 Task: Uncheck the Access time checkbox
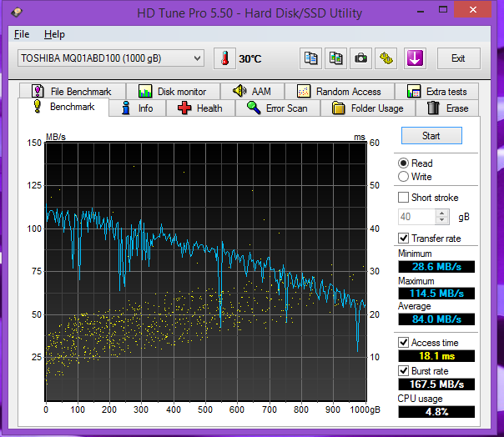coord(403,342)
